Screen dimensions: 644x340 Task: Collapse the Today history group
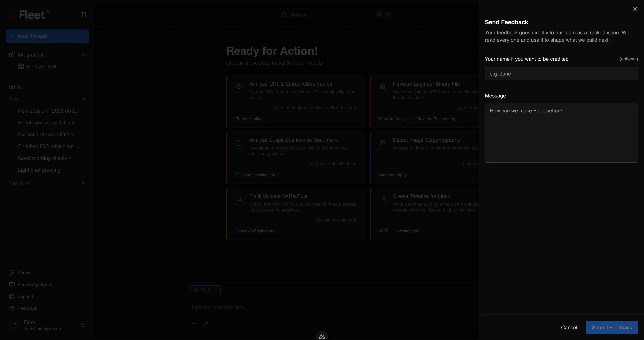83,99
